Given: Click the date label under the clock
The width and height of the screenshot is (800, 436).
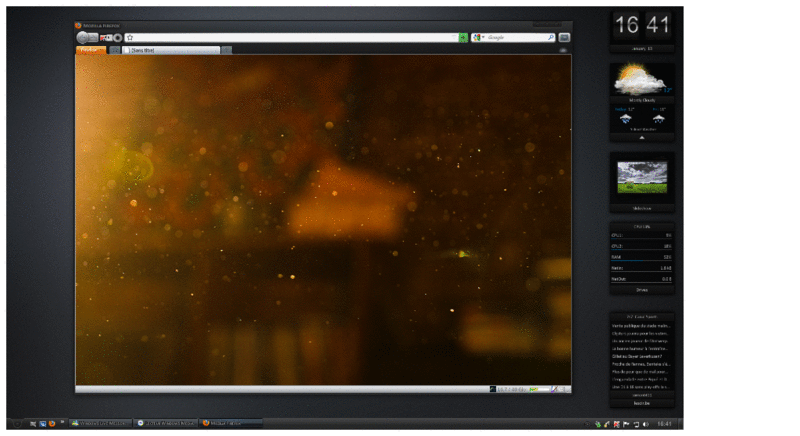Looking at the screenshot, I should (642, 49).
